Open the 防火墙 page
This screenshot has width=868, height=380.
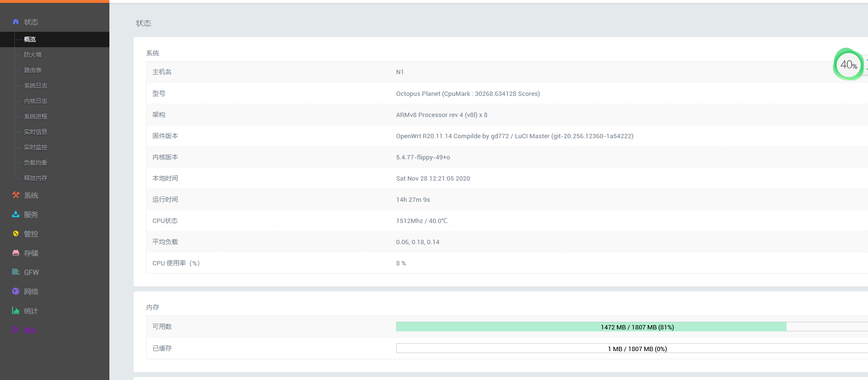pos(33,55)
